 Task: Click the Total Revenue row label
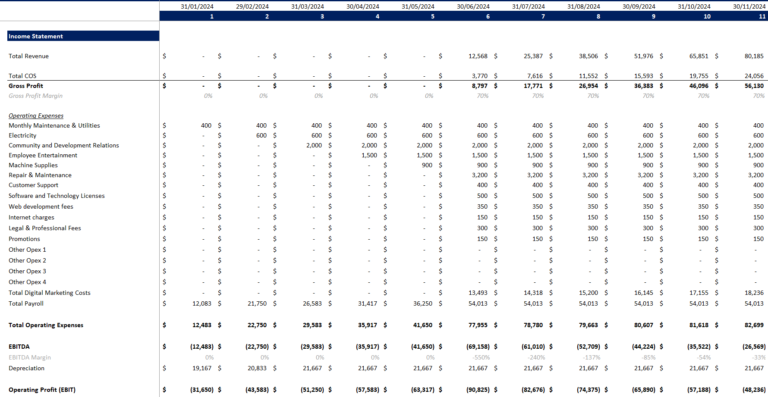point(28,56)
